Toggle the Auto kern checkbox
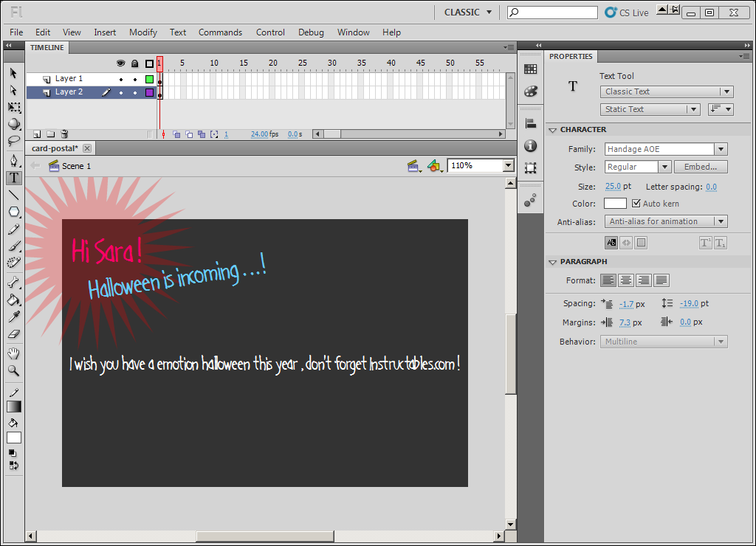The image size is (756, 546). click(x=636, y=204)
